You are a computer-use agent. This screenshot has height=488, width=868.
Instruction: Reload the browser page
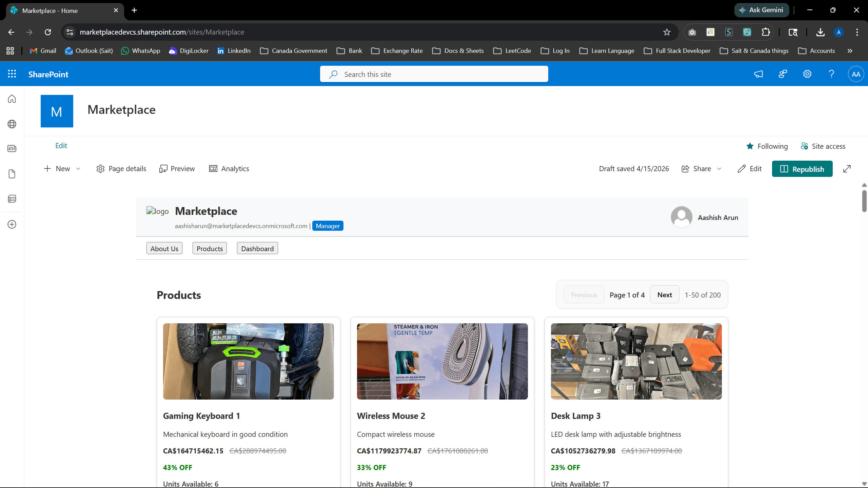[x=48, y=32]
